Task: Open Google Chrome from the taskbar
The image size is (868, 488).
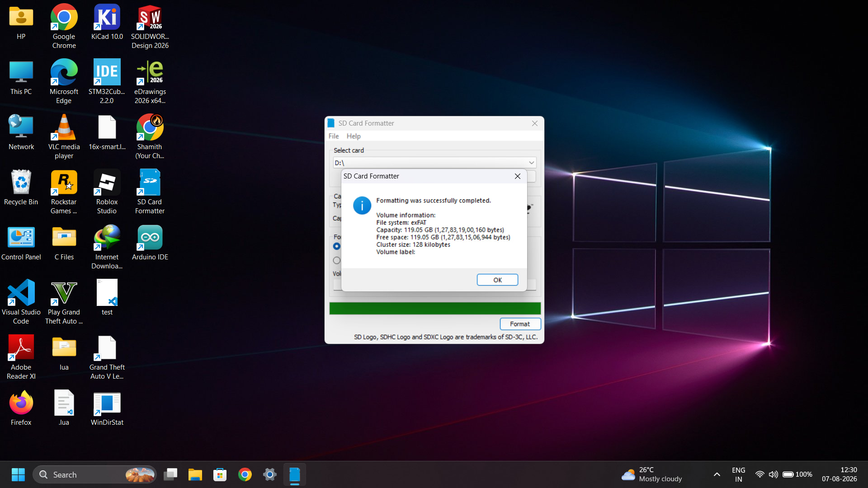Action: (x=245, y=475)
